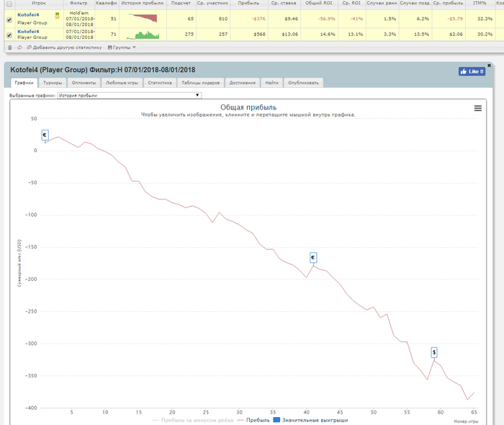Viewport: 504px width, 425px height.
Task: Click the trash delete icon below table
Action: [9, 48]
